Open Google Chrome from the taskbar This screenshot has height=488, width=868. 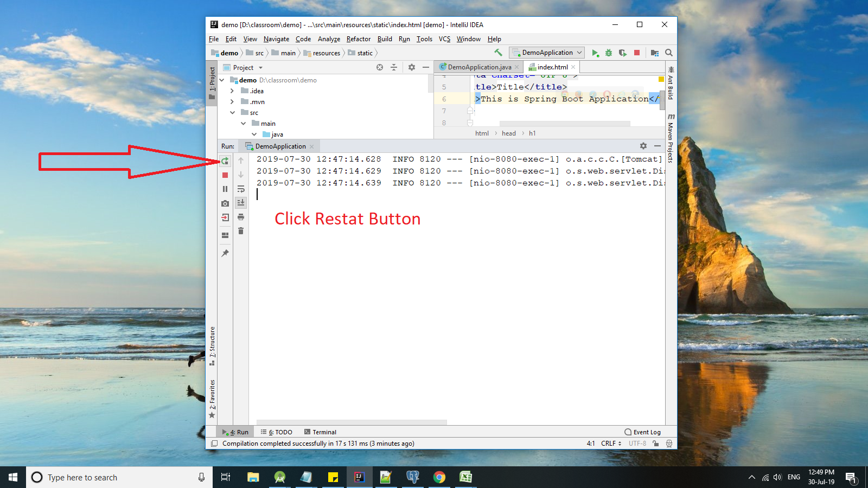(439, 477)
